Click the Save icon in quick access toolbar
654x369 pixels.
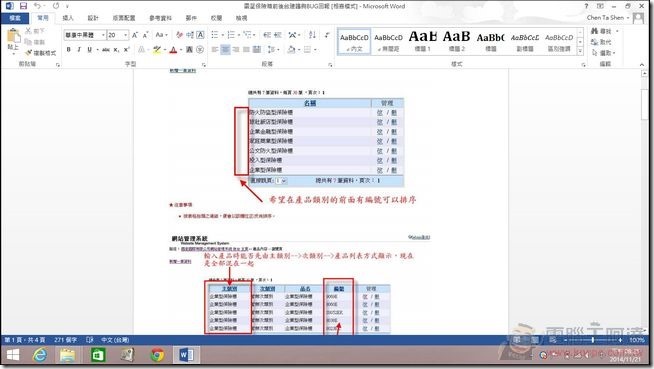pyautogui.click(x=23, y=6)
